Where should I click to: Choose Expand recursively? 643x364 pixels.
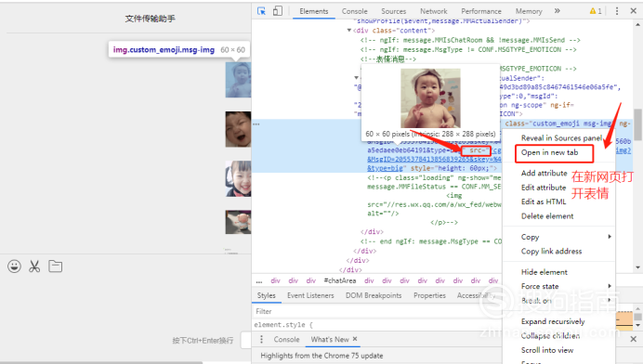pos(553,321)
